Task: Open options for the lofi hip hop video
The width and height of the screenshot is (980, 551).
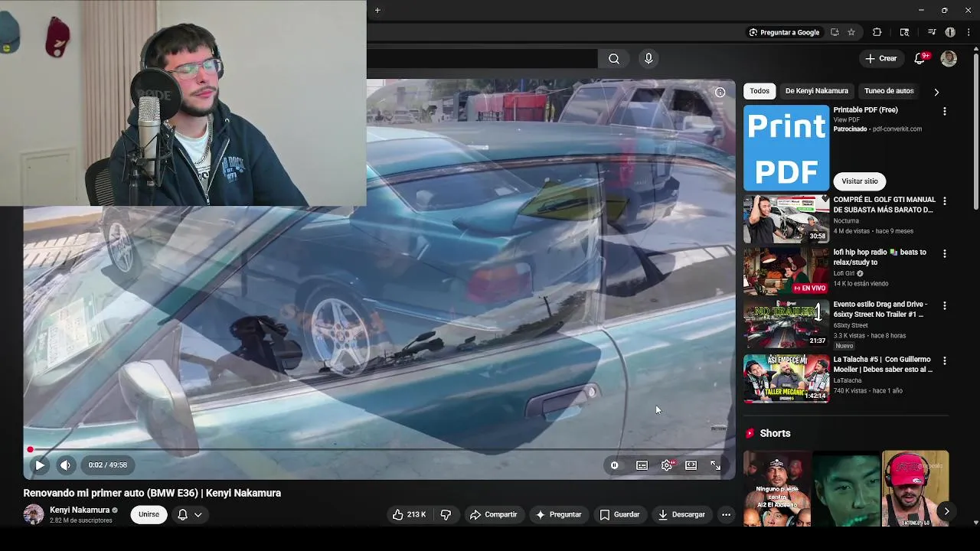Action: (x=944, y=253)
